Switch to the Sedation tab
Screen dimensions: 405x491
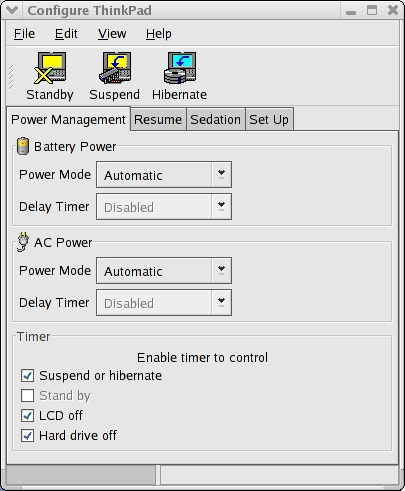(x=216, y=119)
